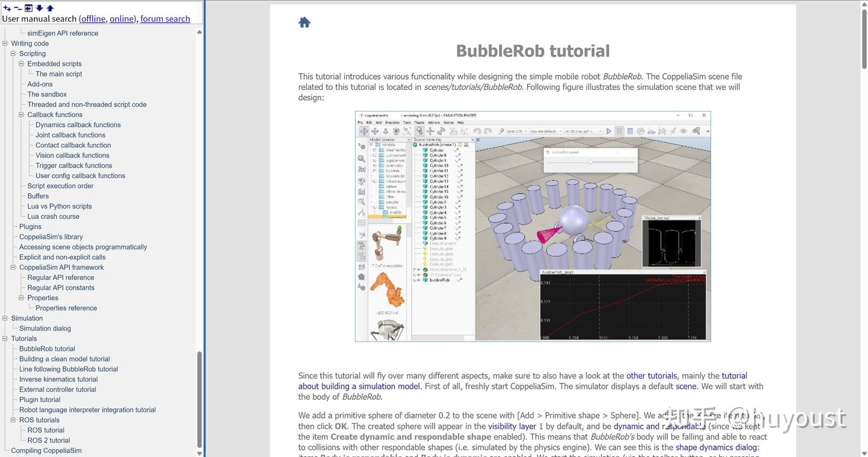Follow the 'other tutorials' hyperlink
This screenshot has width=868, height=457.
pyautogui.click(x=652, y=376)
